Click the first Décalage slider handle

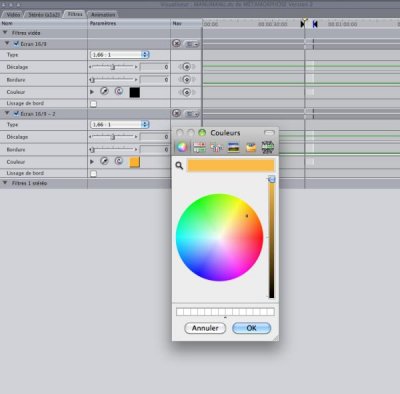113,67
